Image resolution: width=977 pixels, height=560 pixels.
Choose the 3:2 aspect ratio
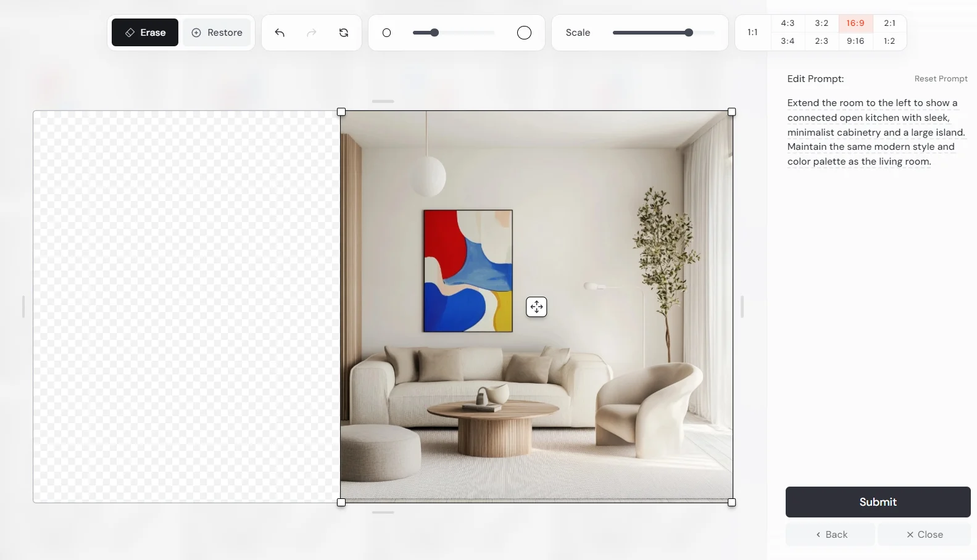(x=821, y=23)
